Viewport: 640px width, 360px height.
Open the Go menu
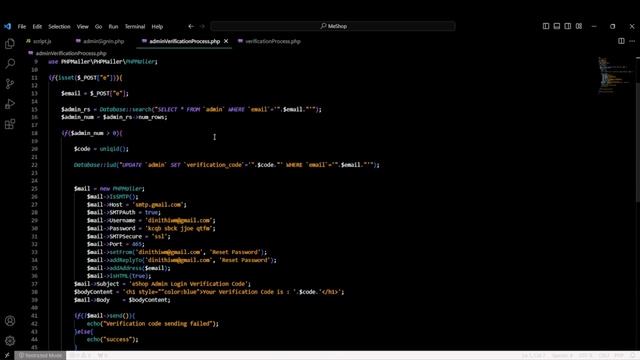[98, 27]
